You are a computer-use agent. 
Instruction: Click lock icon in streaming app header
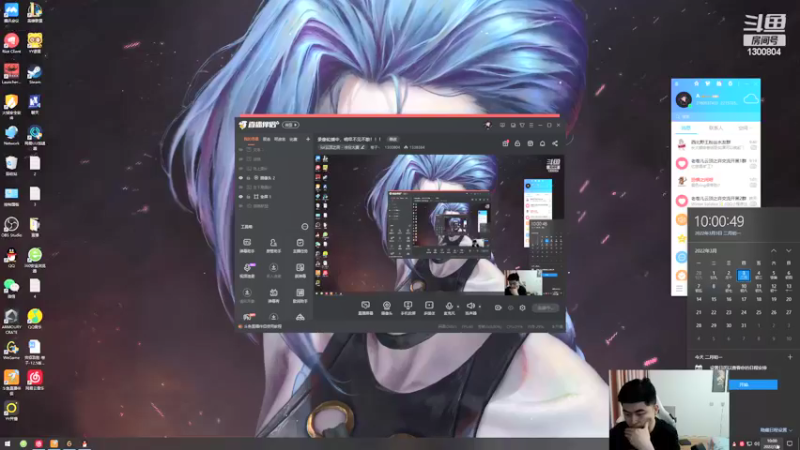pos(517,143)
